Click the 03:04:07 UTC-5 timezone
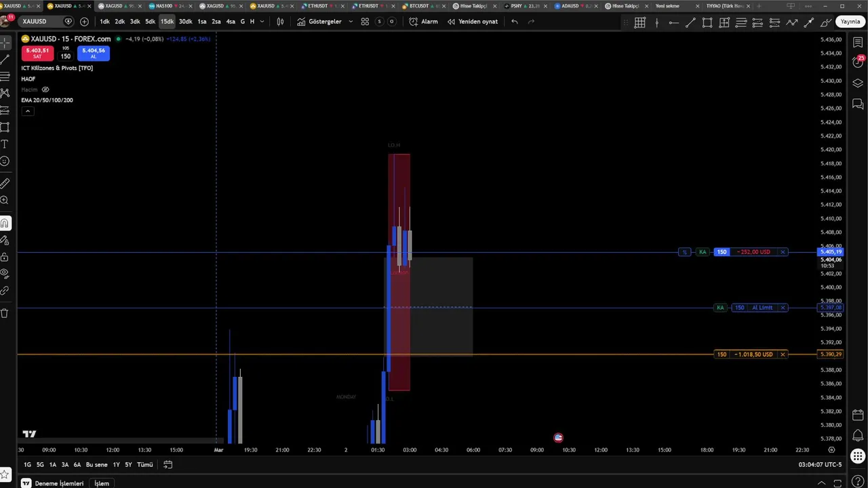Image resolution: width=868 pixels, height=488 pixels. 820,464
